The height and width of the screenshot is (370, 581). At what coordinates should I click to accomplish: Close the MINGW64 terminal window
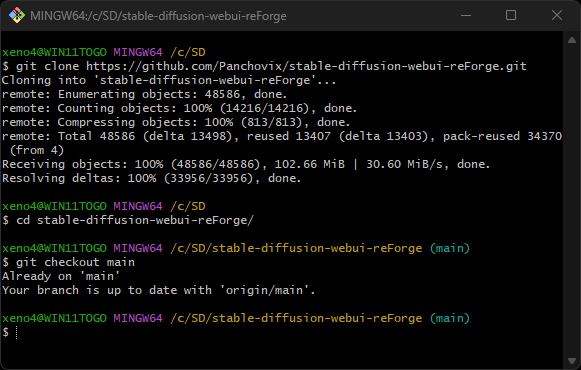click(x=557, y=16)
